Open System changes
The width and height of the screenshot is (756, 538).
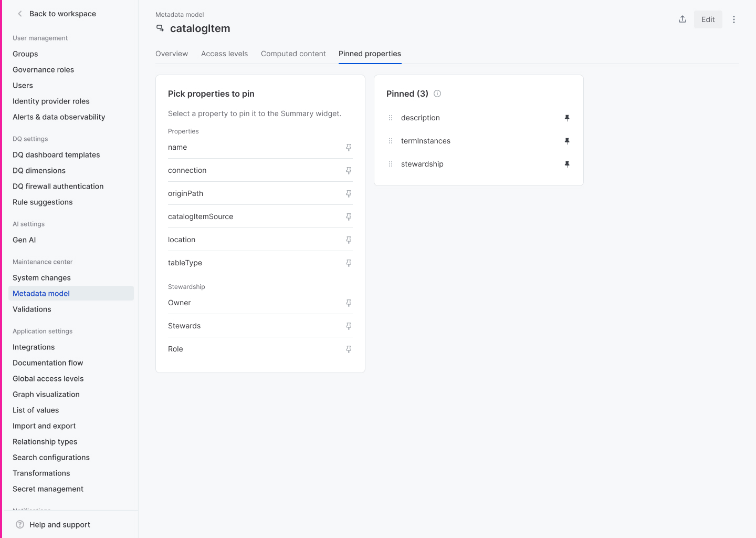click(41, 277)
